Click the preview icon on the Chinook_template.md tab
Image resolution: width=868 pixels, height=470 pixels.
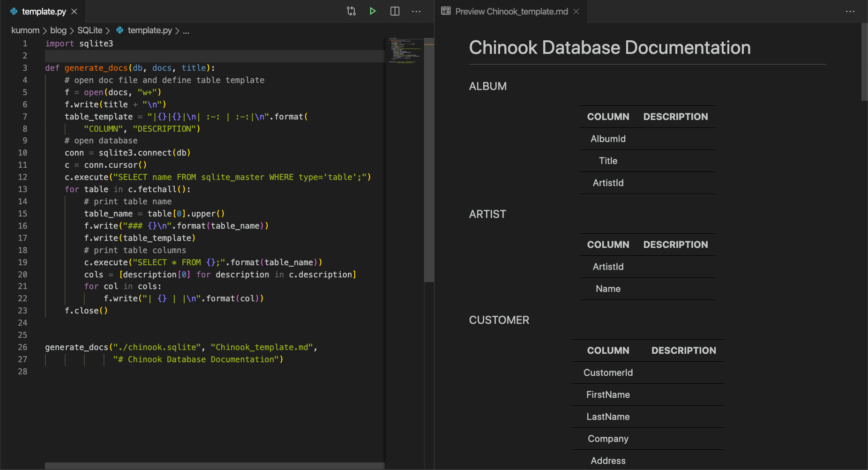point(446,11)
